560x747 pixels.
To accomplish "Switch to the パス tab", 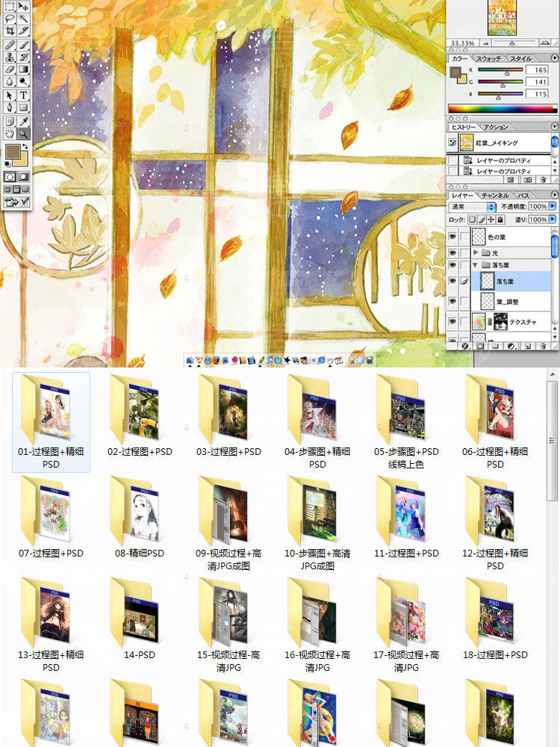I will pyautogui.click(x=524, y=195).
